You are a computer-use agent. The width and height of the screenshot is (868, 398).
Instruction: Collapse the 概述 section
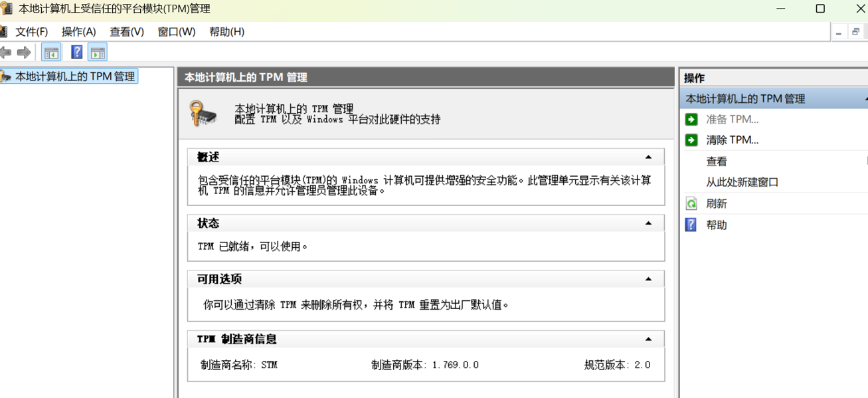click(648, 156)
